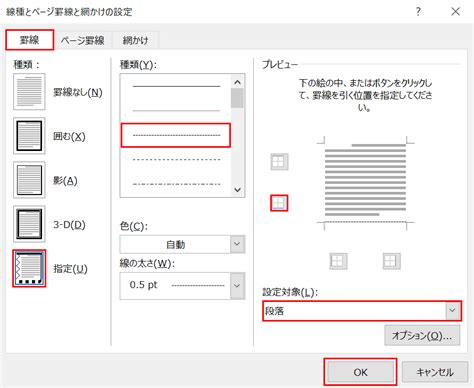The height and width of the screenshot is (388, 474).
Task: Toggle the top border button in preview
Action: click(279, 162)
